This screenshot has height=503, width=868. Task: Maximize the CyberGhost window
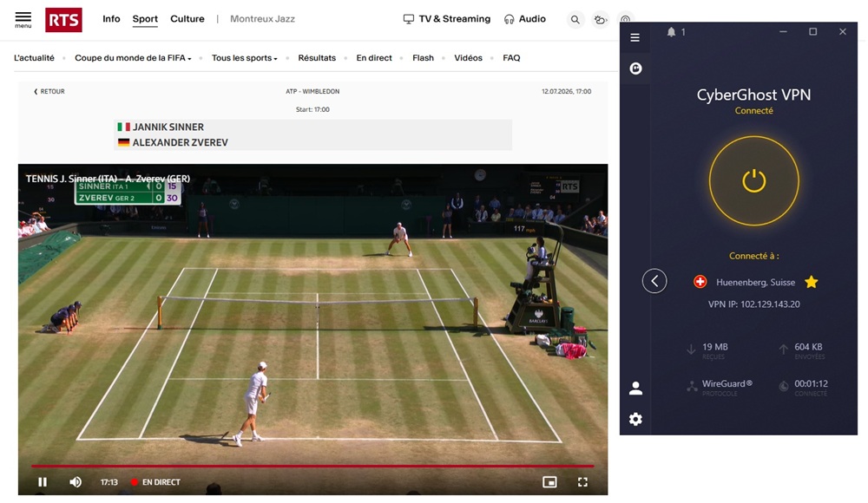click(x=812, y=31)
